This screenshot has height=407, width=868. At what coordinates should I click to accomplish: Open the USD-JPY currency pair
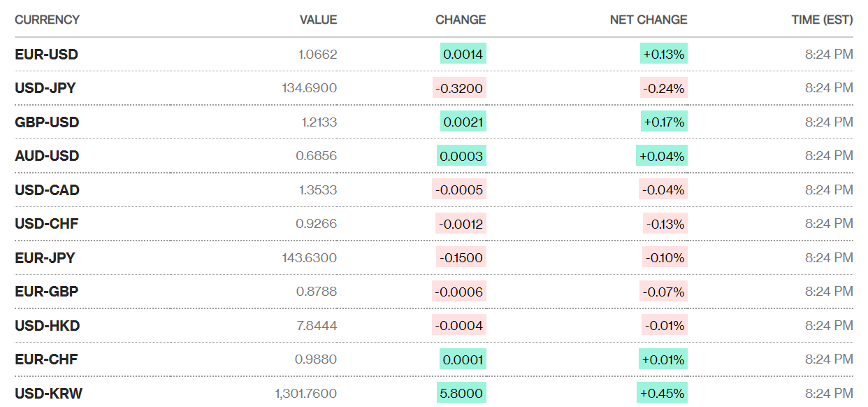pos(45,88)
